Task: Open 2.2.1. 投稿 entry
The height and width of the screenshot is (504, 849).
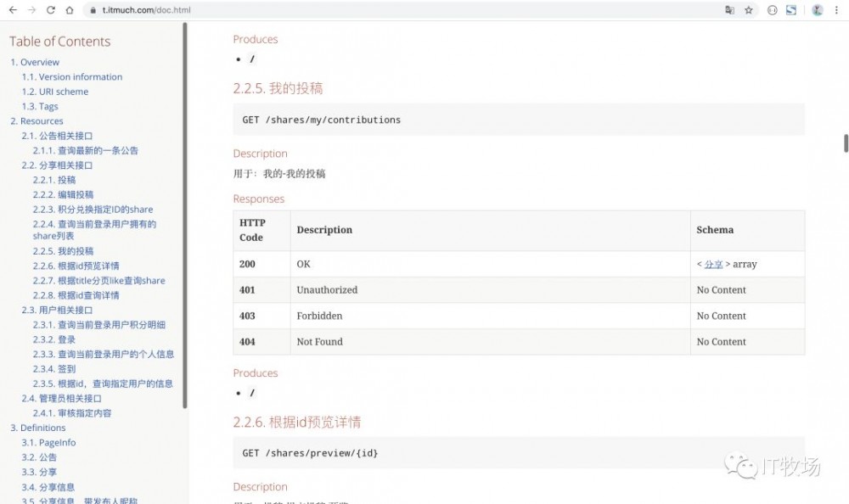Action: [x=54, y=180]
